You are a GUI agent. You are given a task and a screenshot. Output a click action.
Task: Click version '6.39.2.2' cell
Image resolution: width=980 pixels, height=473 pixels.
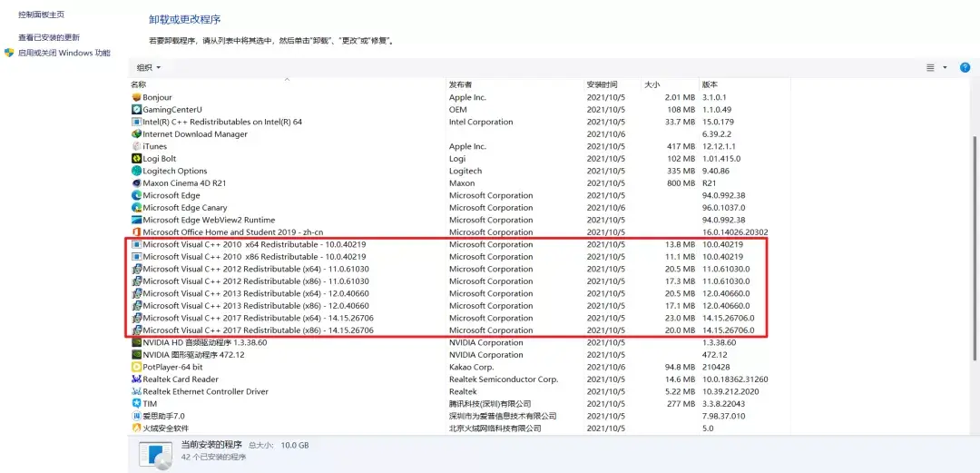(716, 133)
